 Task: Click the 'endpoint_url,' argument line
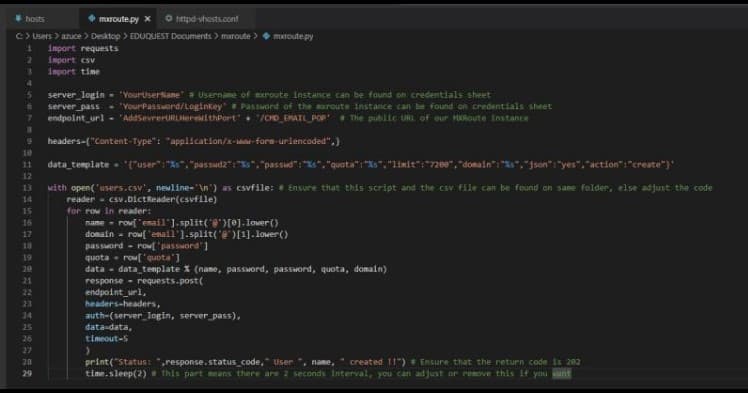pos(115,292)
